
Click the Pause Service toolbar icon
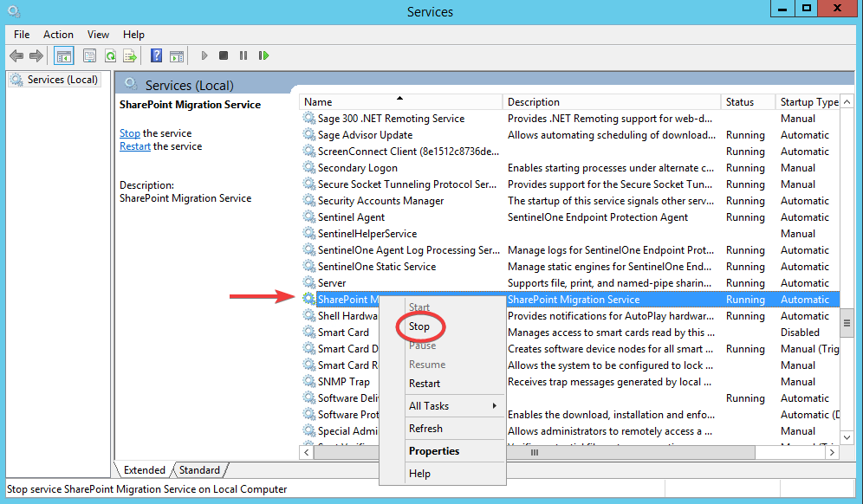243,55
